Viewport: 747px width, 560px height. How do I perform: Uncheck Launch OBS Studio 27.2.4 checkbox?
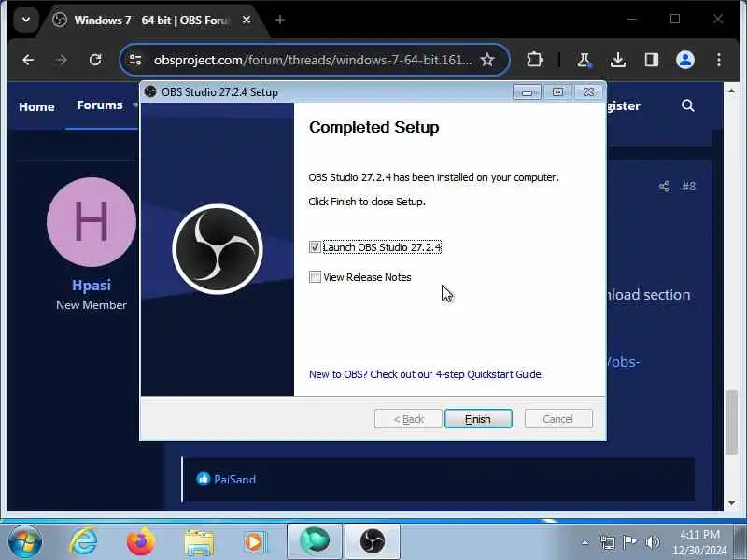(315, 247)
